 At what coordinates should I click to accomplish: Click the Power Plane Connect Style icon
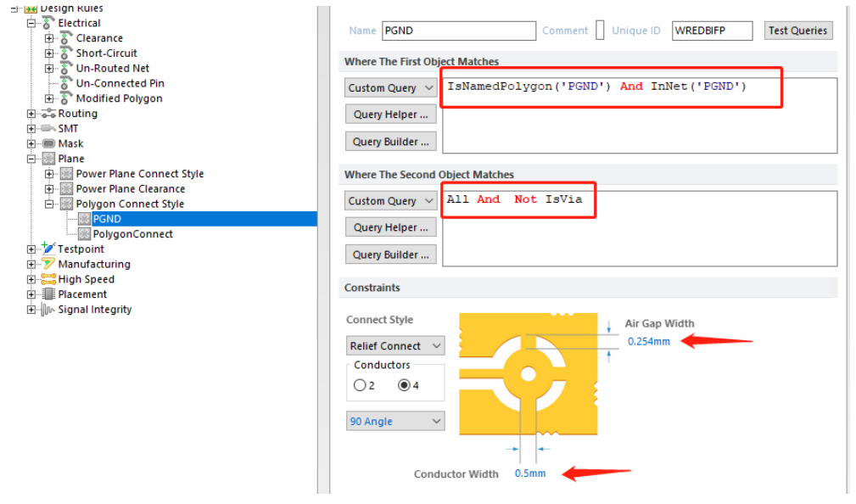tap(66, 174)
